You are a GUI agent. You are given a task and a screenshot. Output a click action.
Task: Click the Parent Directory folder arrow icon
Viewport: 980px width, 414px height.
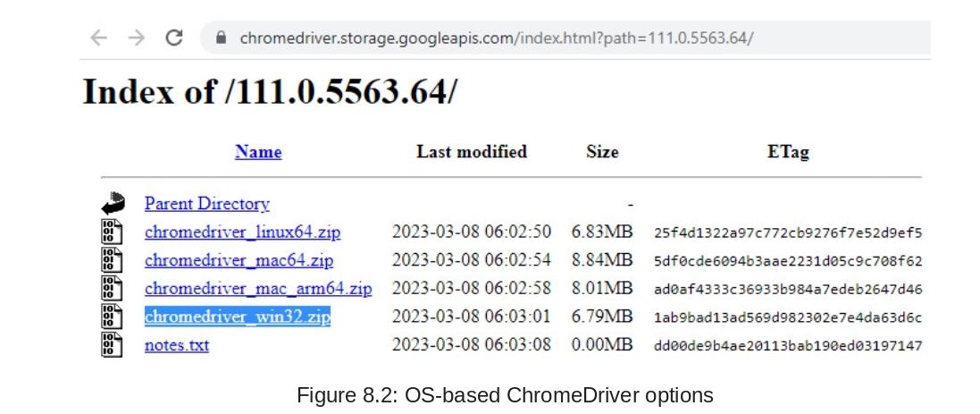click(x=113, y=203)
